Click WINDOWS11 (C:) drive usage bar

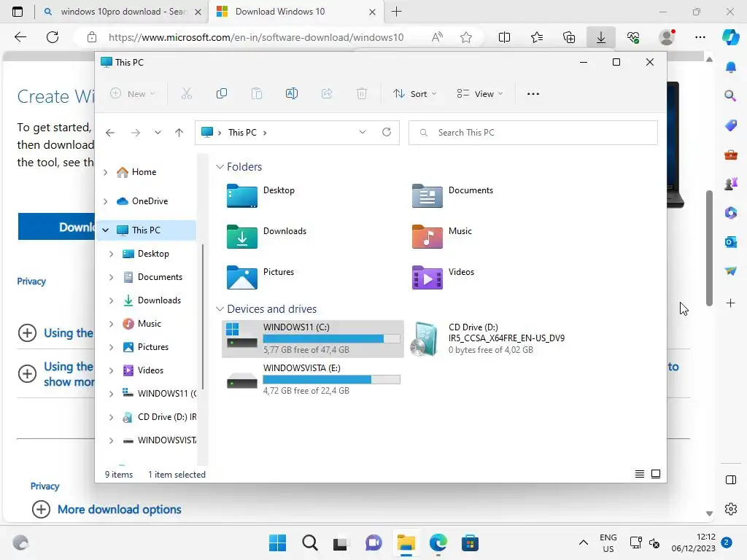pyautogui.click(x=332, y=338)
